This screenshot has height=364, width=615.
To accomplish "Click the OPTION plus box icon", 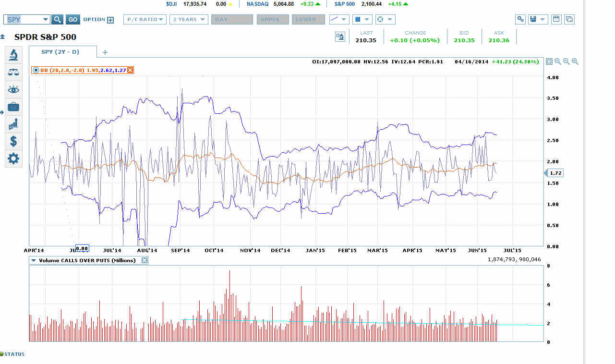I will (x=110, y=20).
